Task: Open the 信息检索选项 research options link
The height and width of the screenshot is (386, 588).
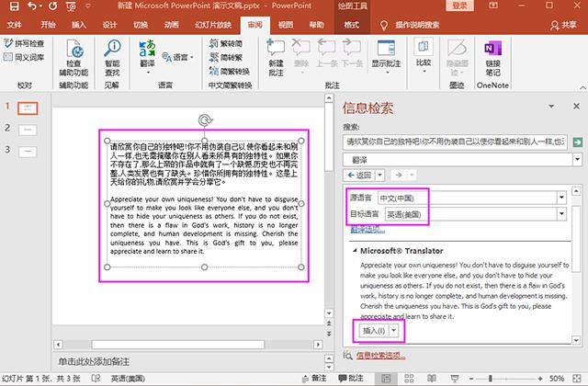Action: click(380, 356)
